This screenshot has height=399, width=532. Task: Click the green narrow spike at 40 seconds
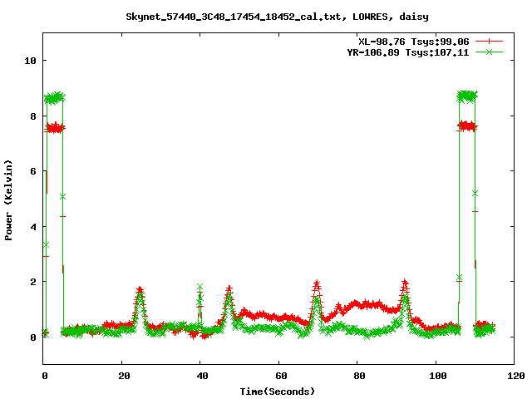[x=199, y=305]
